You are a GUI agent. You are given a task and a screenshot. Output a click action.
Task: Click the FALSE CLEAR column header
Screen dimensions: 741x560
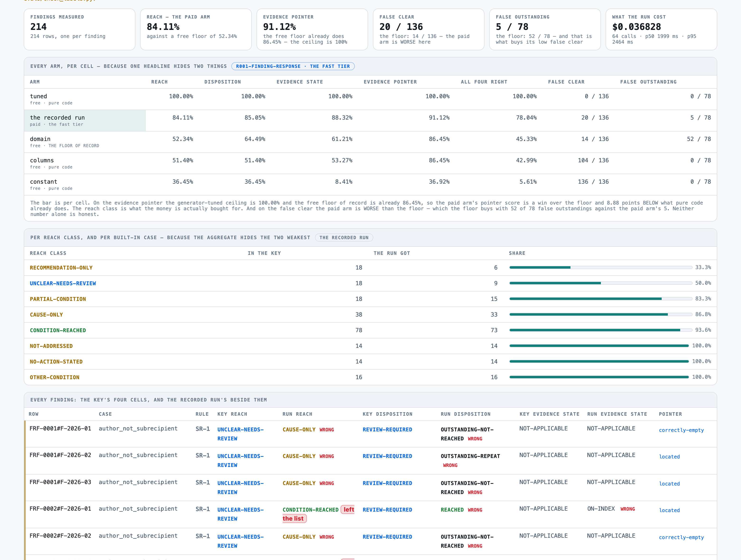(x=566, y=82)
